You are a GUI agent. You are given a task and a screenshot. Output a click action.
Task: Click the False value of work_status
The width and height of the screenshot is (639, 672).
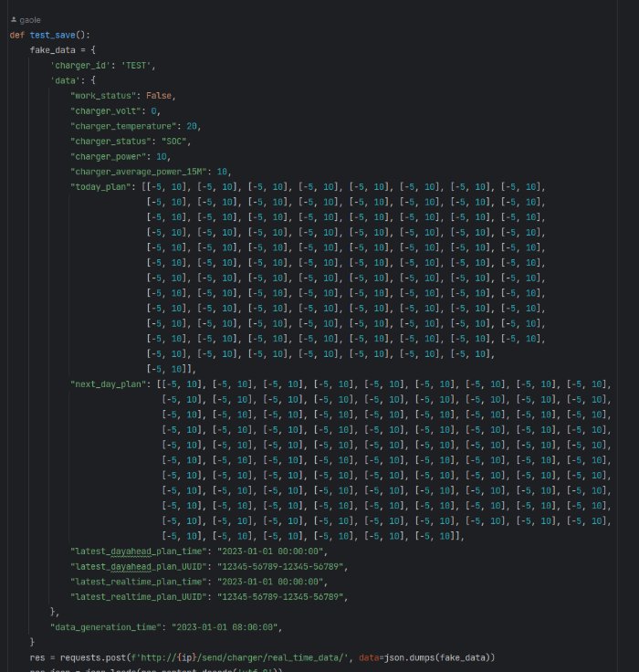click(x=160, y=96)
